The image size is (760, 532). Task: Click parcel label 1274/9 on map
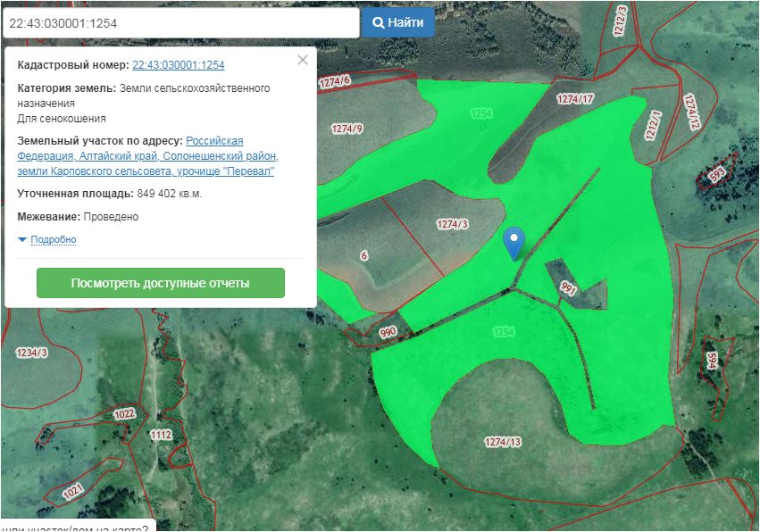point(347,129)
